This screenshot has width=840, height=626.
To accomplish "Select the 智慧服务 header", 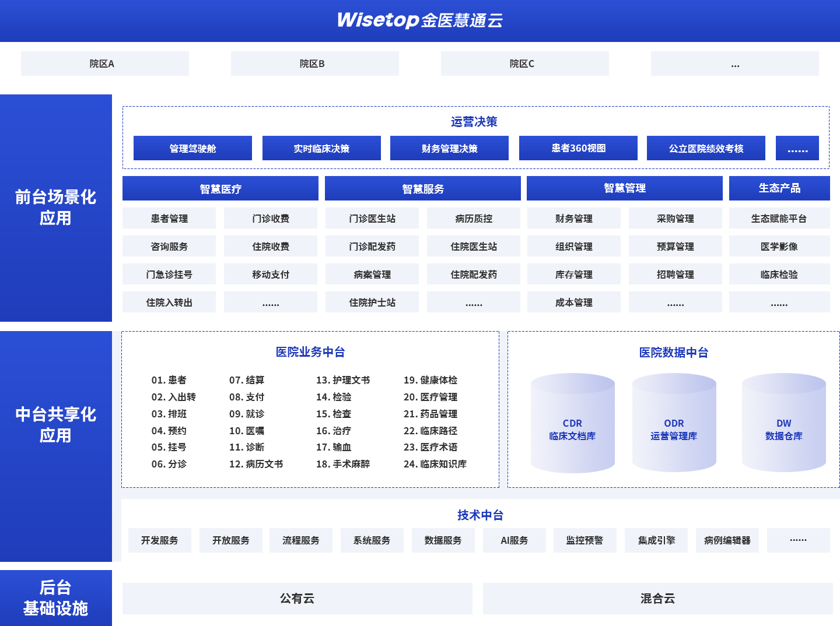I will [x=423, y=188].
